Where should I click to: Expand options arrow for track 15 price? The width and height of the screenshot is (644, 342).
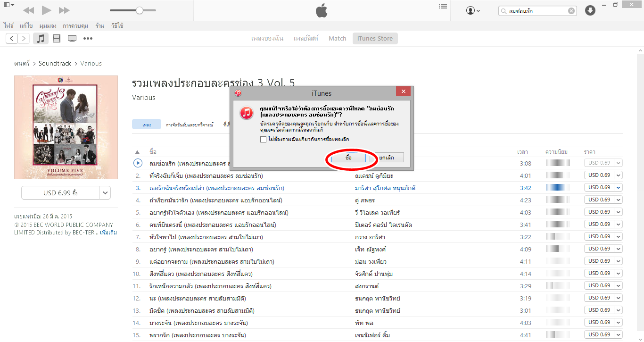[x=618, y=334]
